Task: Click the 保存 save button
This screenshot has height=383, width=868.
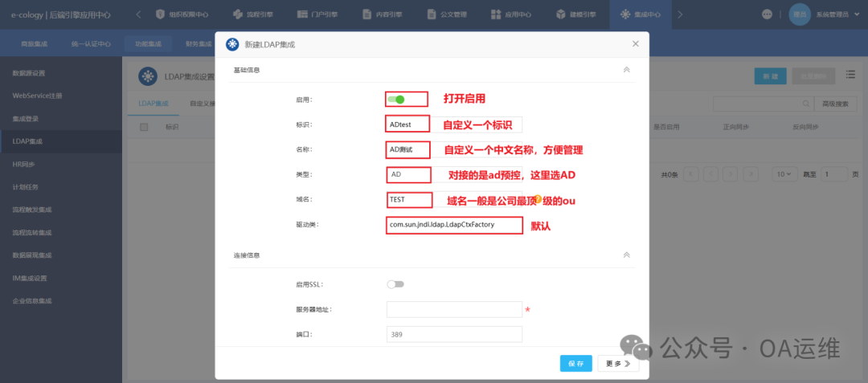Action: coord(576,364)
